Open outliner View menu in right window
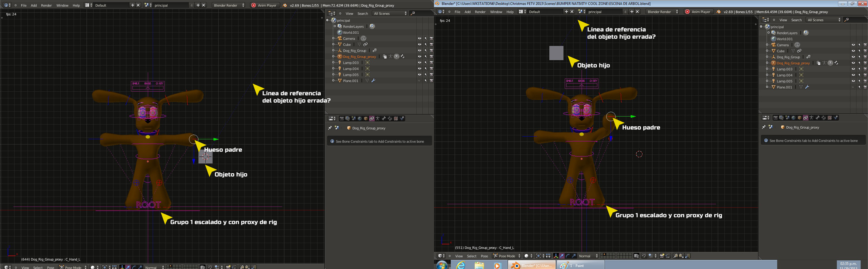The height and width of the screenshot is (269, 868). click(x=783, y=20)
